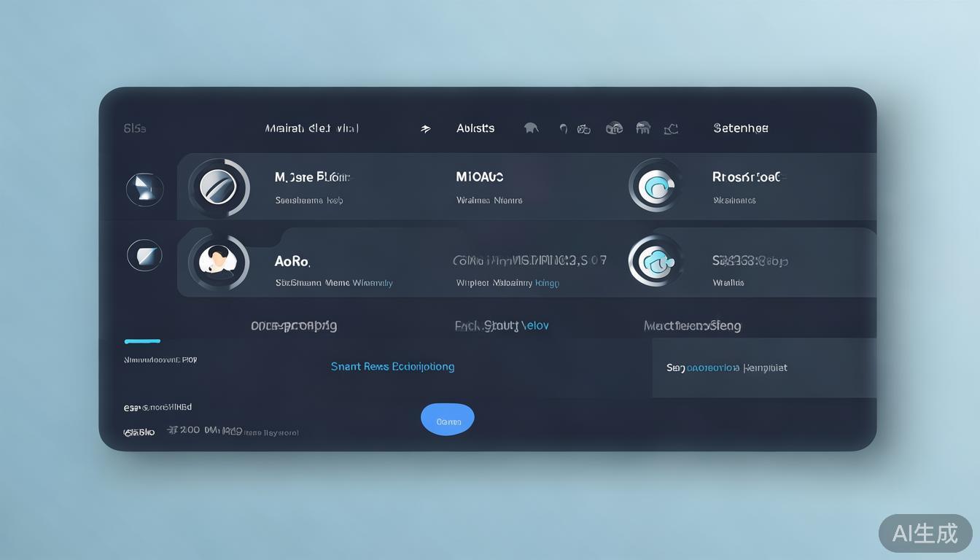The image size is (980, 560).
Task: Click the striped circular icon beside M.Jsre
Action: point(219,188)
